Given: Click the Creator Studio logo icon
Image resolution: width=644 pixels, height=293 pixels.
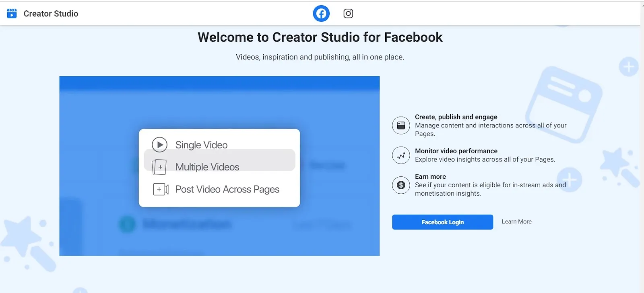Looking at the screenshot, I should (12, 13).
